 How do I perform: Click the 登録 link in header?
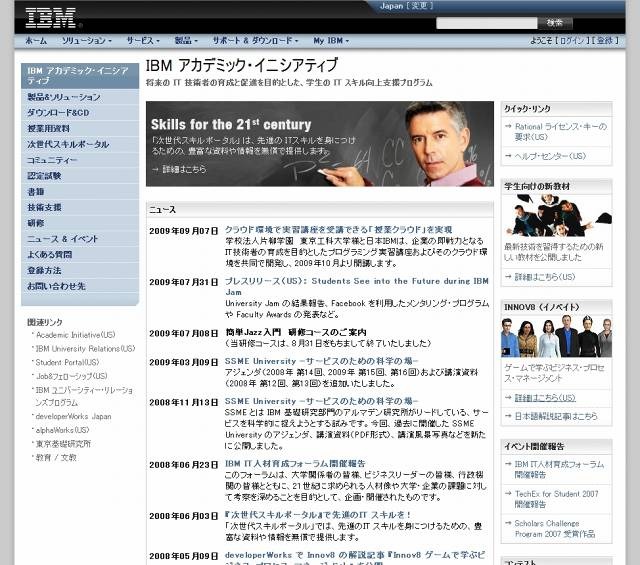point(605,40)
